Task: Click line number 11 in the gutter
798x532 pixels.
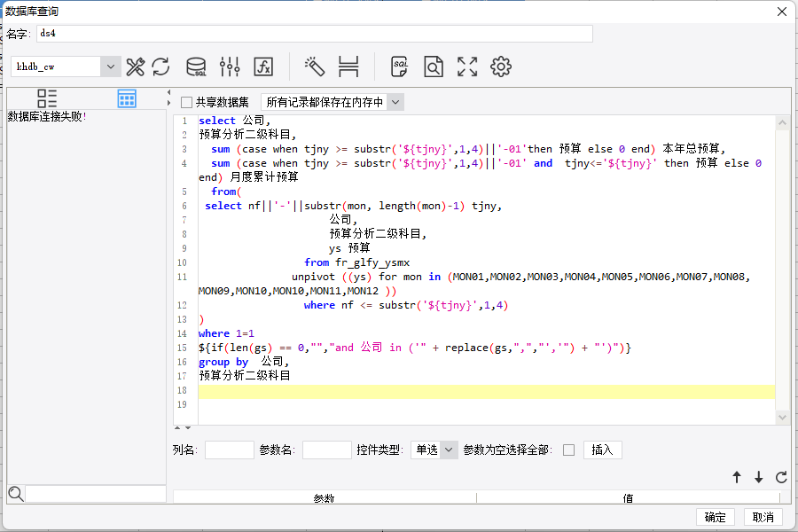Action: pos(182,277)
